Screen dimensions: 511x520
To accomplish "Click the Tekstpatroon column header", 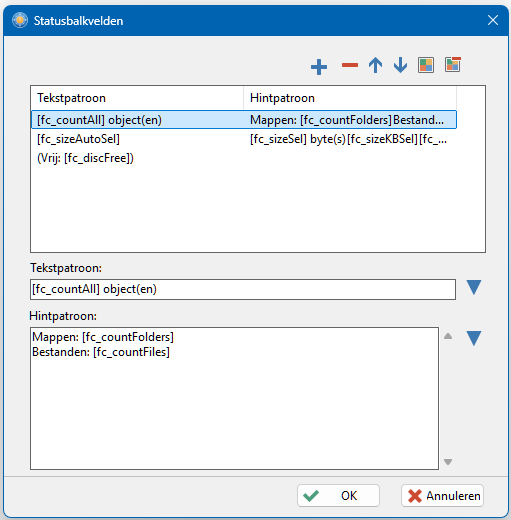I will coord(137,98).
